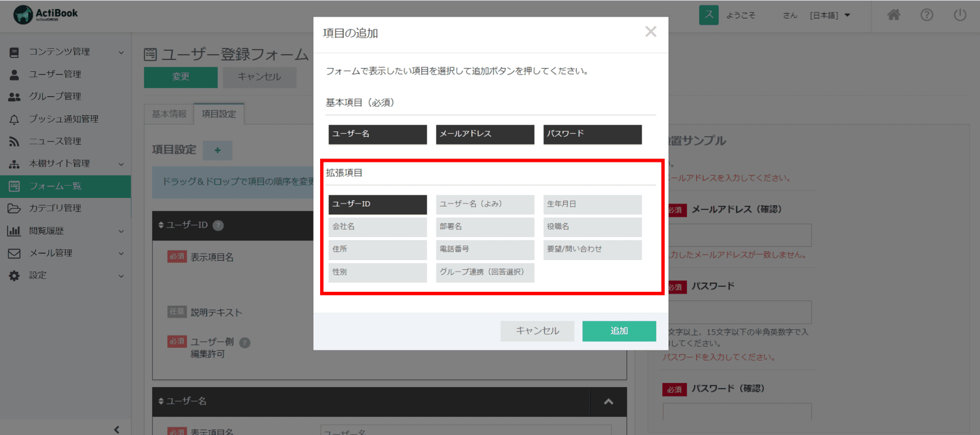This screenshot has width=980, height=435.
Task: Switch to the 項目設定 tab
Action: coord(219,114)
